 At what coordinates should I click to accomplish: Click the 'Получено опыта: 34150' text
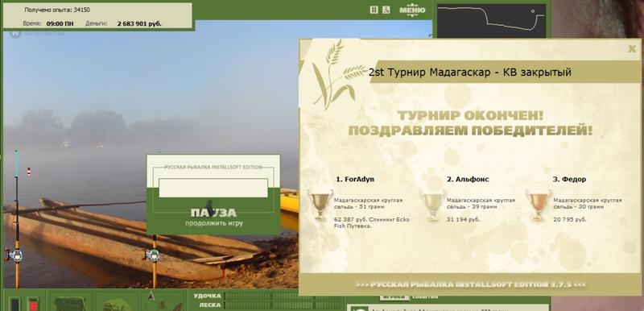tap(57, 10)
